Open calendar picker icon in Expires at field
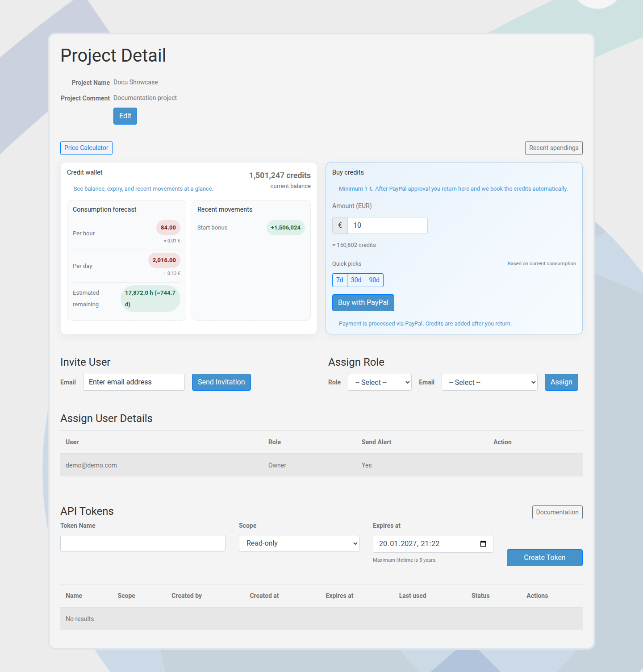Viewport: 643px width, 672px height. (483, 543)
